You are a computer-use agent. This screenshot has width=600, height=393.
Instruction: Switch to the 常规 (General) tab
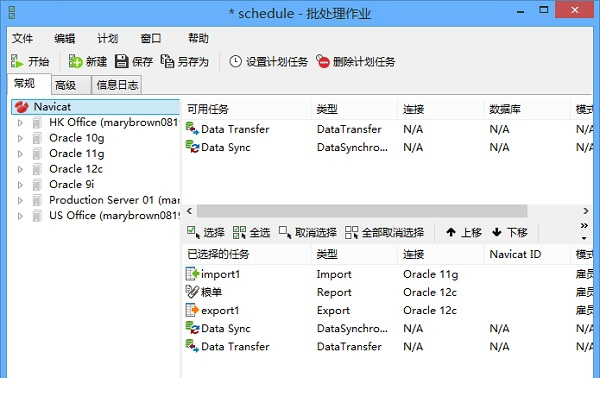[29, 84]
